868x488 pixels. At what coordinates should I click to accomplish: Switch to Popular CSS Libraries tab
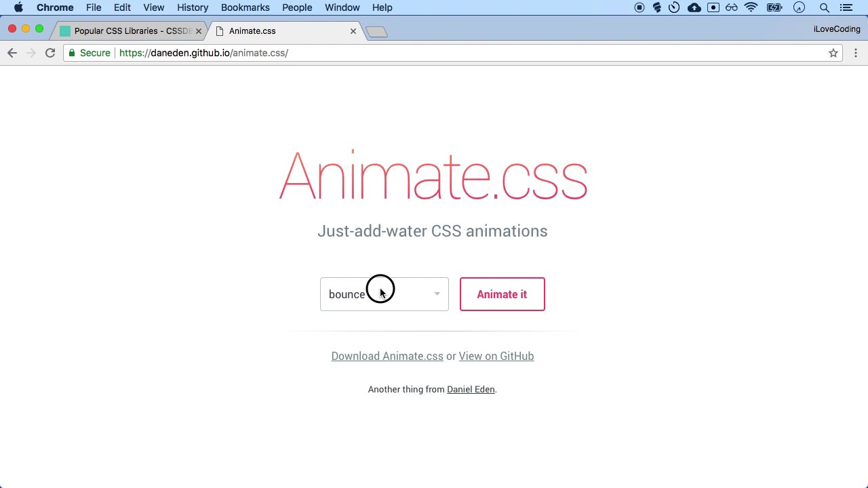[129, 30]
